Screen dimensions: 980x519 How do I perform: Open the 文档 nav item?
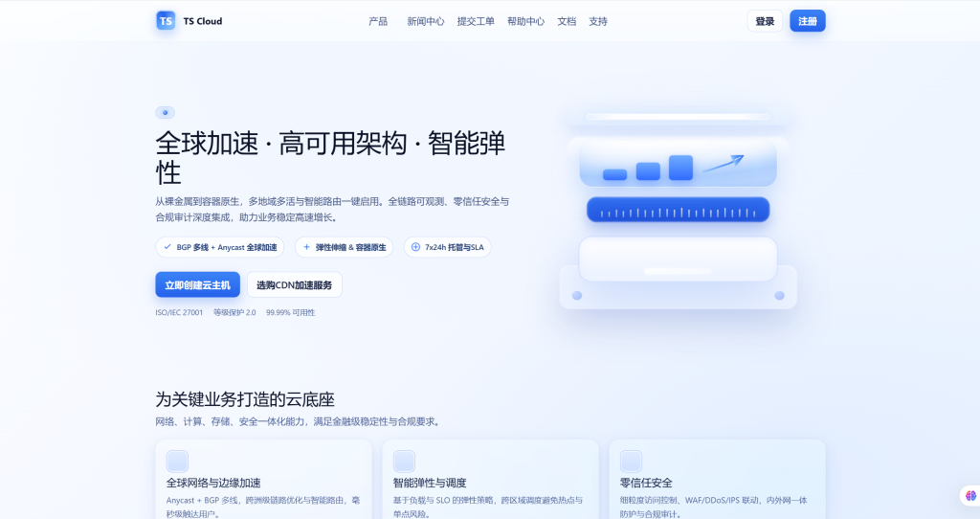click(x=567, y=21)
